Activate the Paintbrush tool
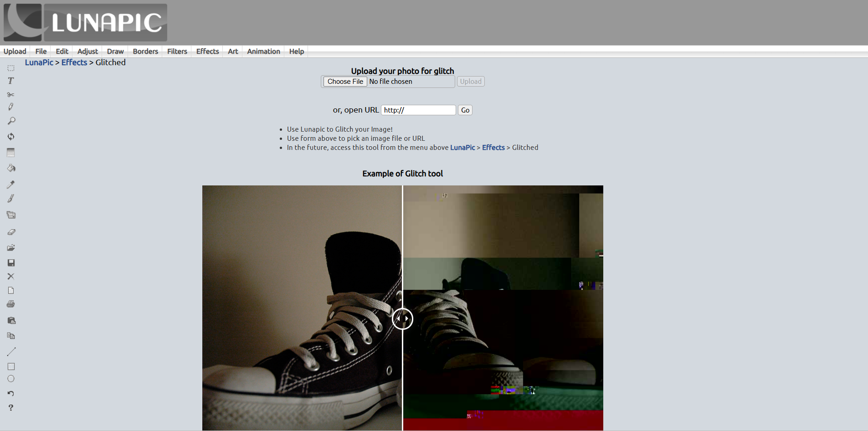Viewport: 868px width, 431px height. point(11,198)
